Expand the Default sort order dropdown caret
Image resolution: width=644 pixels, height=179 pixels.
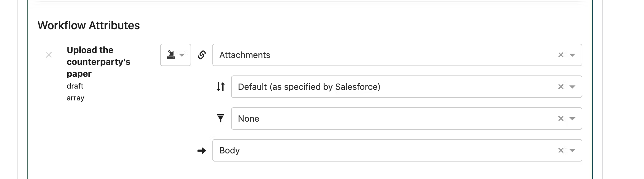point(572,87)
